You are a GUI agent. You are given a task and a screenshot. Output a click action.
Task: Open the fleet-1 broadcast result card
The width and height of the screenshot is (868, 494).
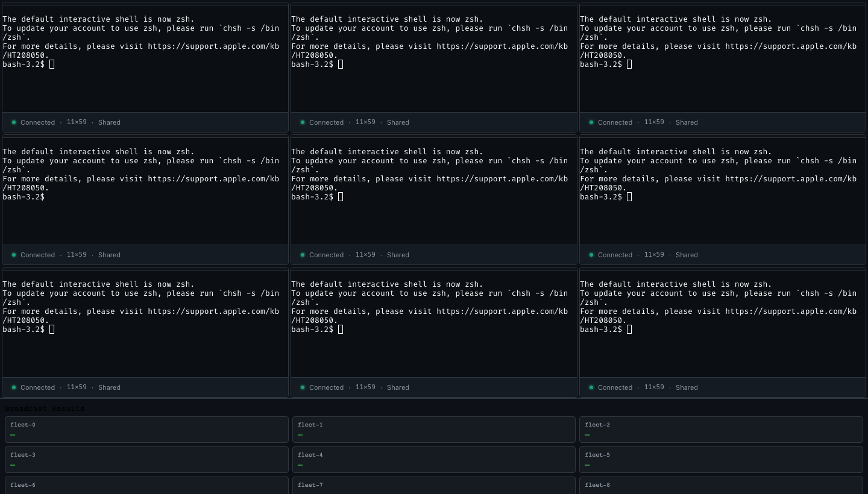tap(434, 430)
